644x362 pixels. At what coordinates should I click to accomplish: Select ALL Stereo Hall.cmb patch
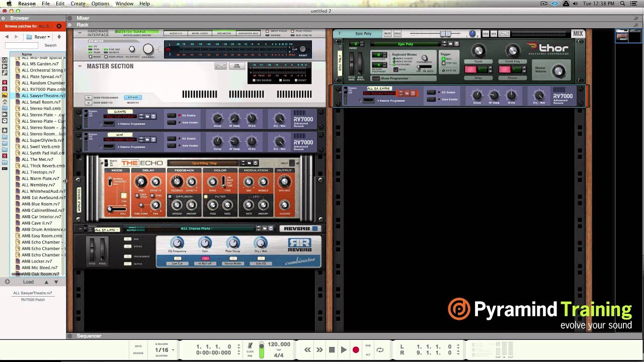(40, 109)
